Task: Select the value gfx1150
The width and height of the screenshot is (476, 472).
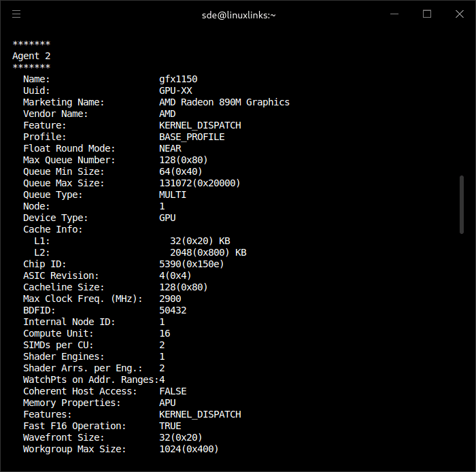Action: (178, 79)
